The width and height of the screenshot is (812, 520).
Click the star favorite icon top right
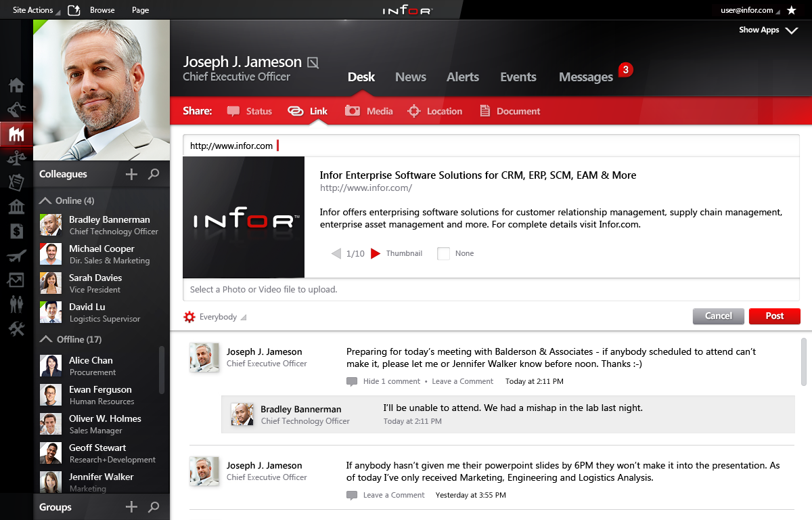pos(792,10)
